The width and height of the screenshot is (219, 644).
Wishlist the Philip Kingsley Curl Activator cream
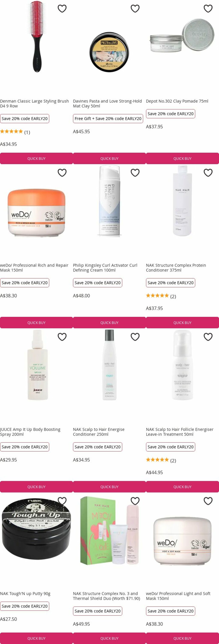(135, 173)
